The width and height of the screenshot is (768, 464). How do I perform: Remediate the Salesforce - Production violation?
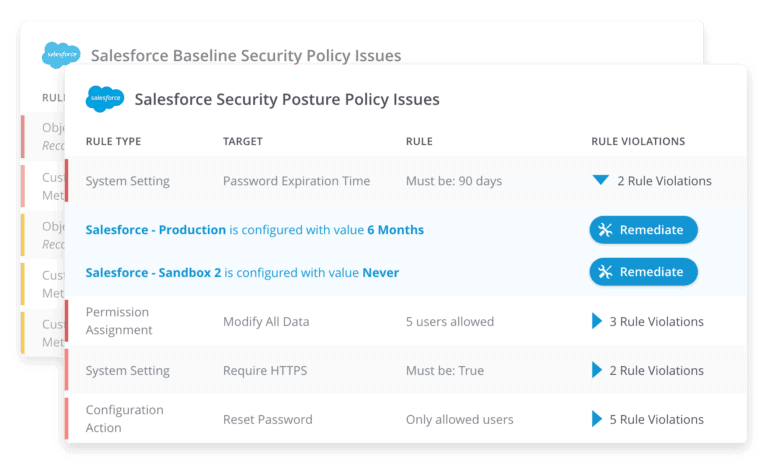click(x=644, y=230)
